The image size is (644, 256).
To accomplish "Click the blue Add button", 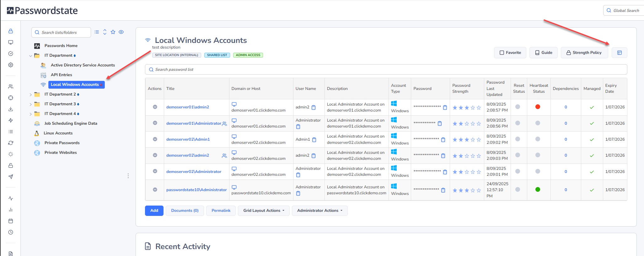I will pos(154,211).
